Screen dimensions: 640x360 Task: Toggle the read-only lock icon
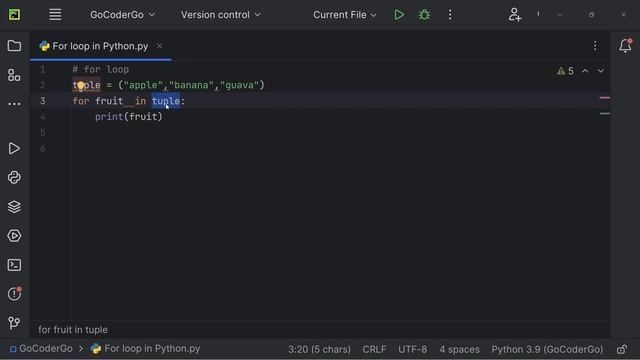(622, 349)
